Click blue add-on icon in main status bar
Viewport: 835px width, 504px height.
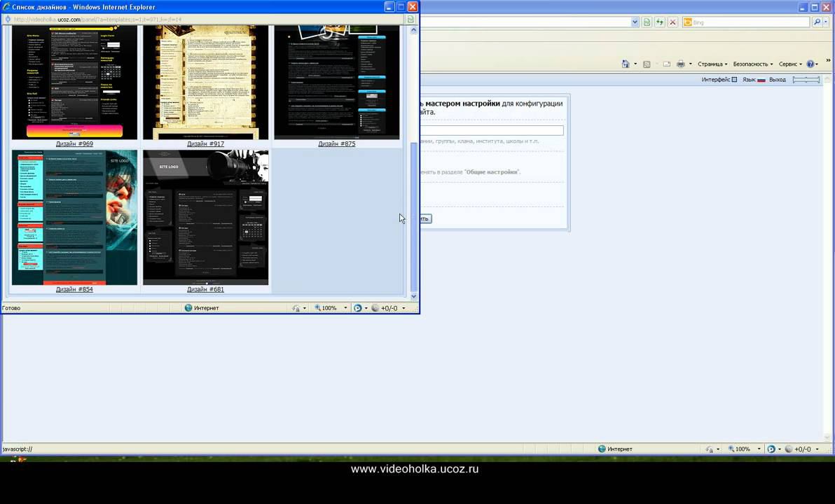coord(771,449)
